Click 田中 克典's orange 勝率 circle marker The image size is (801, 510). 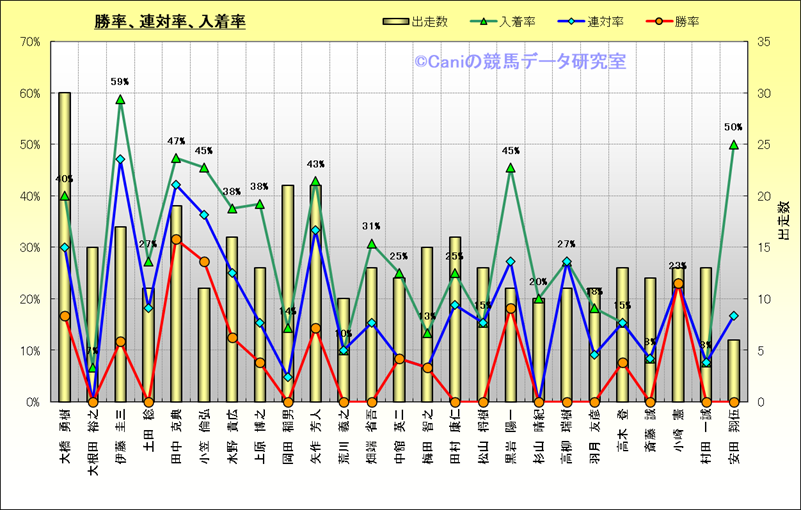point(176,239)
